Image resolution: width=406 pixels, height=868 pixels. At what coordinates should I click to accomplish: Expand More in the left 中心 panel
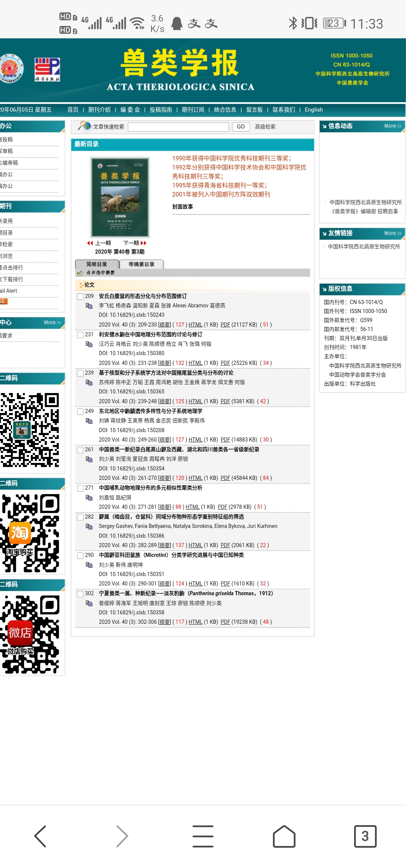click(52, 323)
